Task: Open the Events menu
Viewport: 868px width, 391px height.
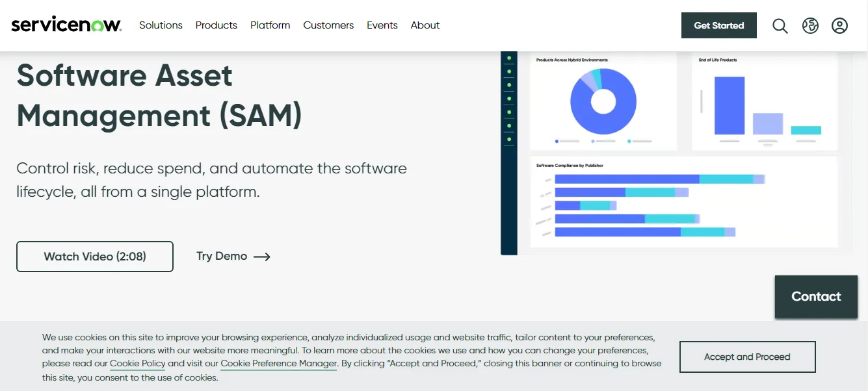Action: click(382, 25)
